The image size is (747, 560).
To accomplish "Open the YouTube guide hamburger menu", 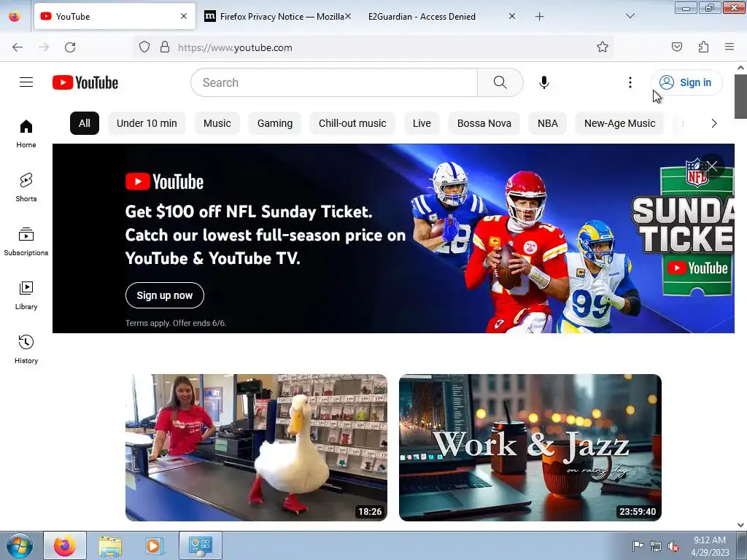I will click(26, 82).
